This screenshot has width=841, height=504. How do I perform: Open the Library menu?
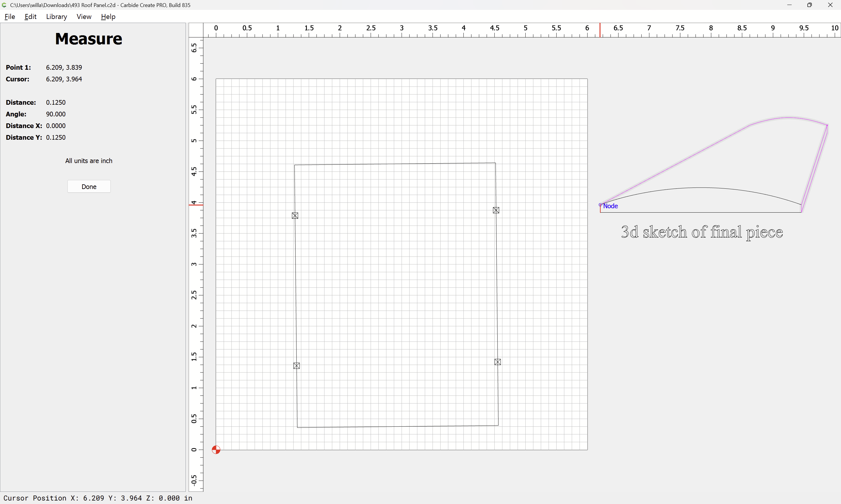click(56, 17)
